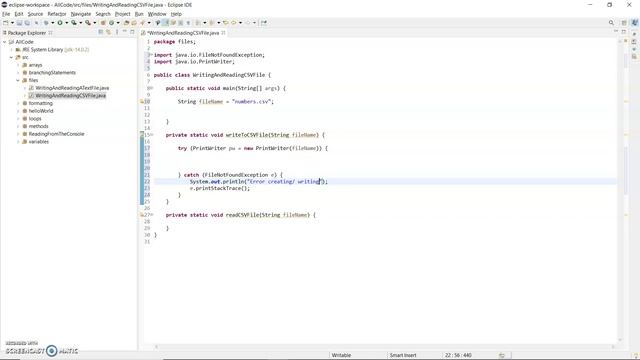Expand the arrays package node
The height and width of the screenshot is (360, 640).
(18, 65)
